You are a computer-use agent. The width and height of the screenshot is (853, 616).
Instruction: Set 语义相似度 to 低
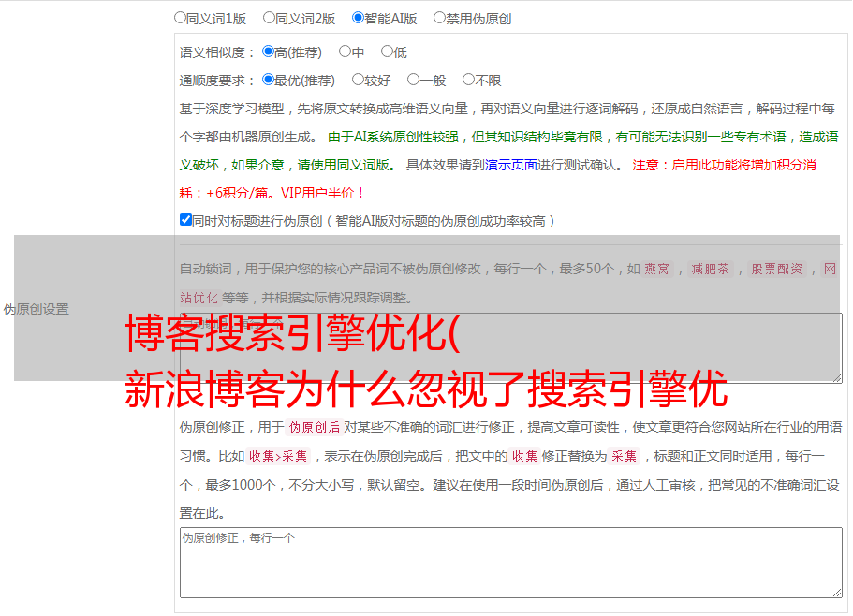pos(387,51)
